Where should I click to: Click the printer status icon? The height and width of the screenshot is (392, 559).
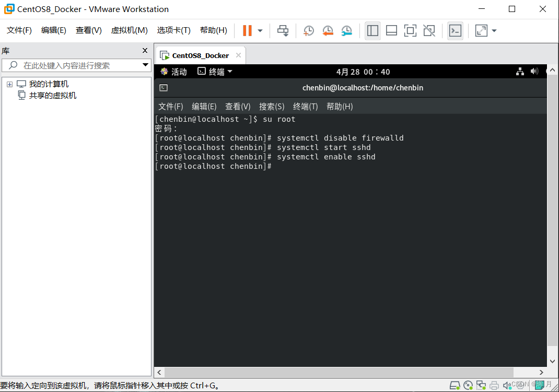click(494, 385)
